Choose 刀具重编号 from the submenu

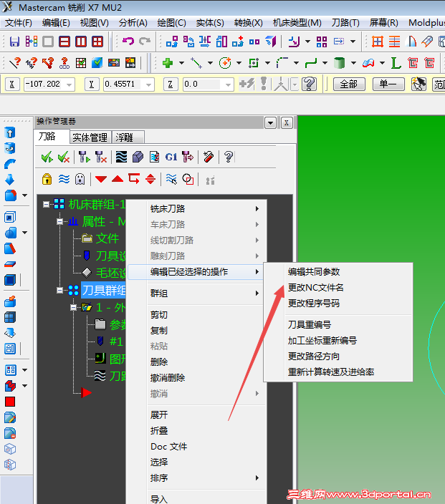pos(310,324)
